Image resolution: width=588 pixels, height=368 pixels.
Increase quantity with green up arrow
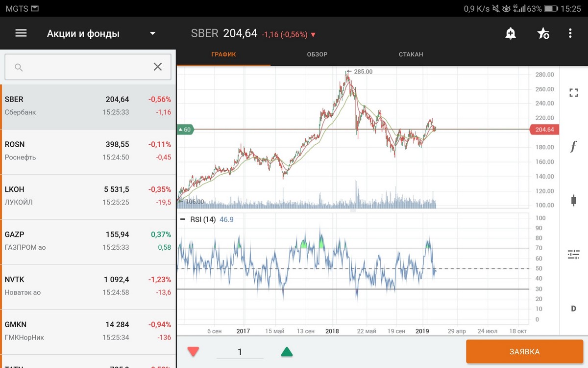[x=287, y=352]
